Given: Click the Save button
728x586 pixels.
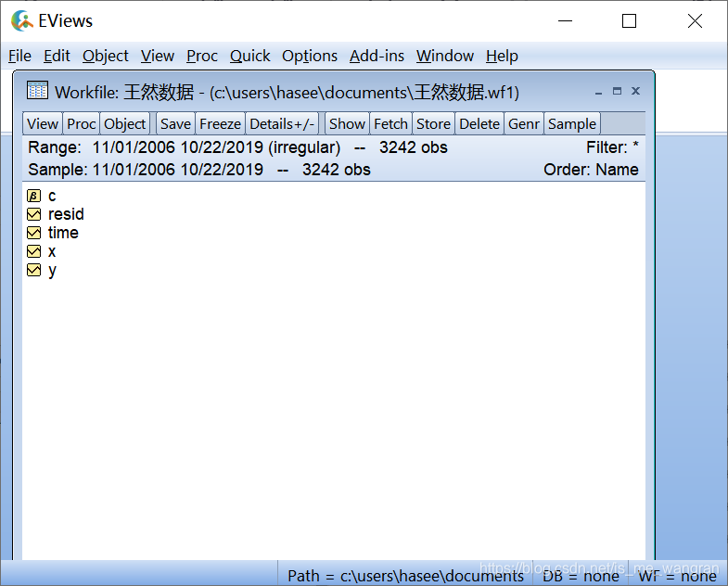Looking at the screenshot, I should pyautogui.click(x=175, y=123).
